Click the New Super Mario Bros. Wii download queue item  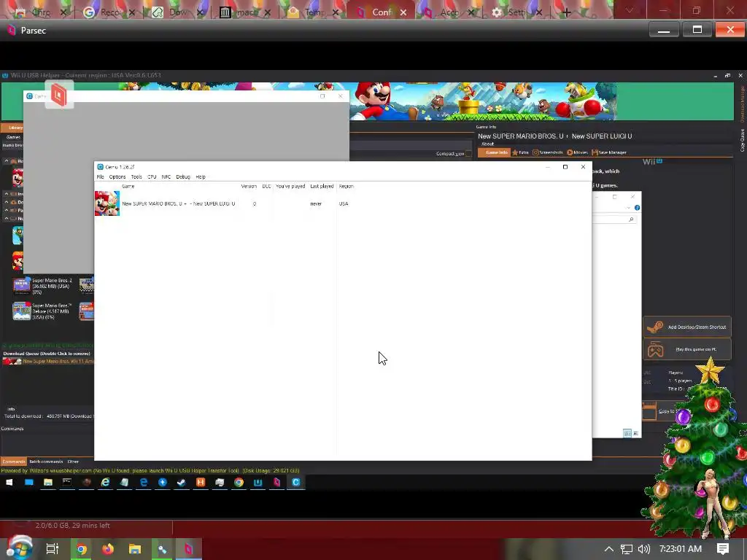point(48,362)
